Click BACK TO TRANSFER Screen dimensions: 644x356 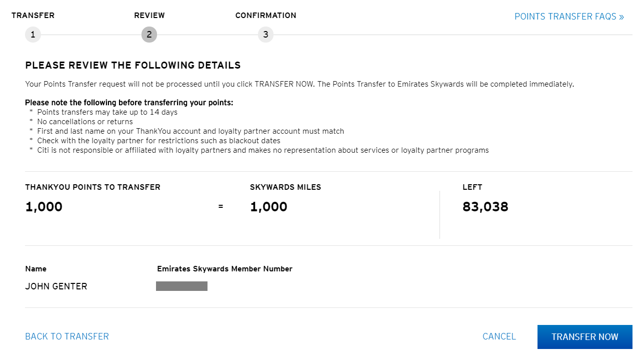click(x=66, y=336)
